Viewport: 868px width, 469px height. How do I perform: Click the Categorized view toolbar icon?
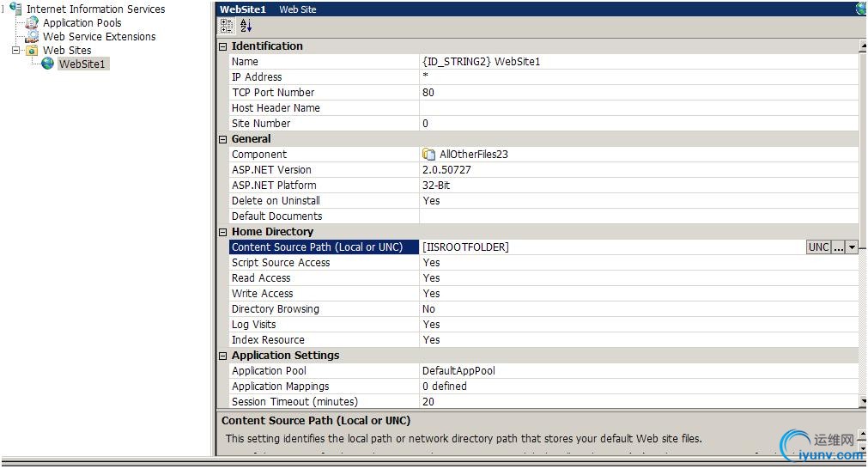point(227,26)
